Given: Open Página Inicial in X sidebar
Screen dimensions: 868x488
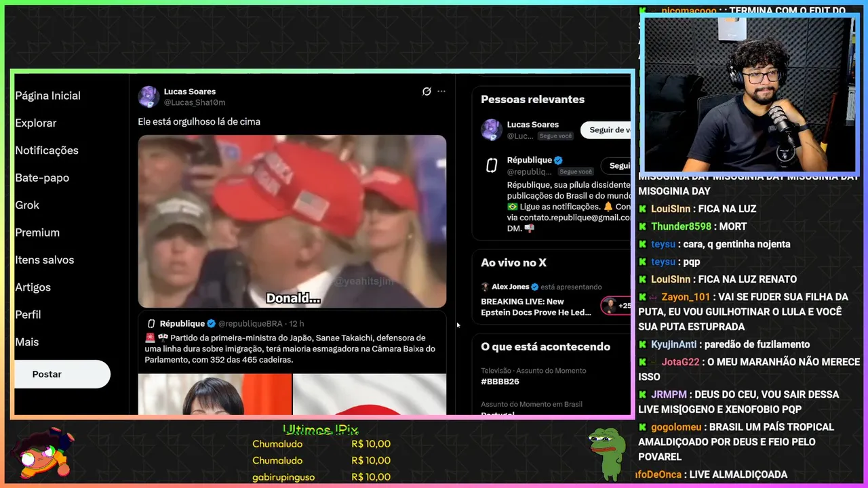Looking at the screenshot, I should coord(47,96).
